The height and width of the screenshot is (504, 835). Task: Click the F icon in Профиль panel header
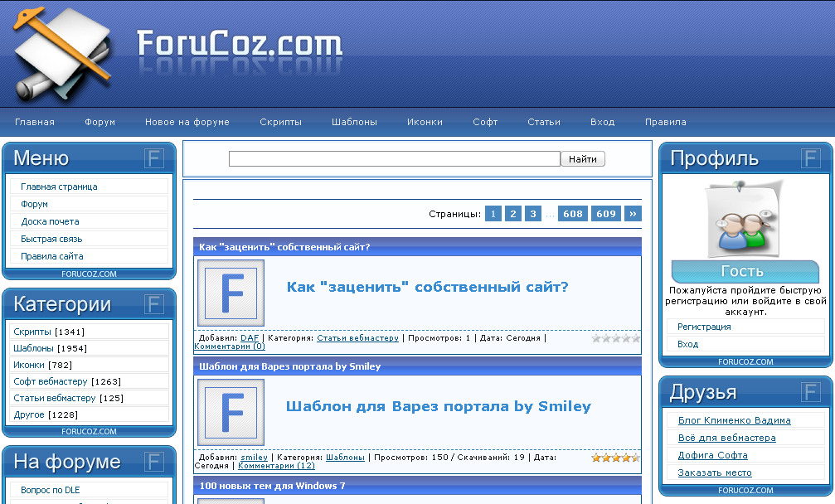pos(810,158)
